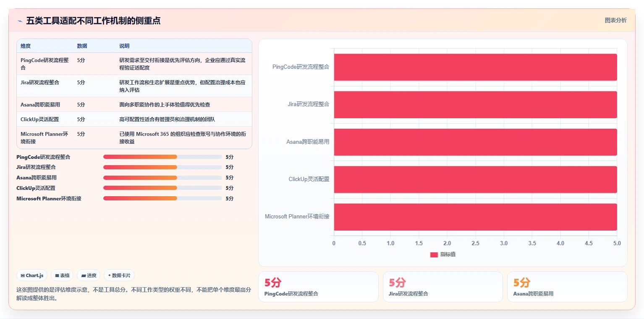Open the Jira研发流程整合 data card
The width and height of the screenshot is (644, 319).
(x=442, y=287)
